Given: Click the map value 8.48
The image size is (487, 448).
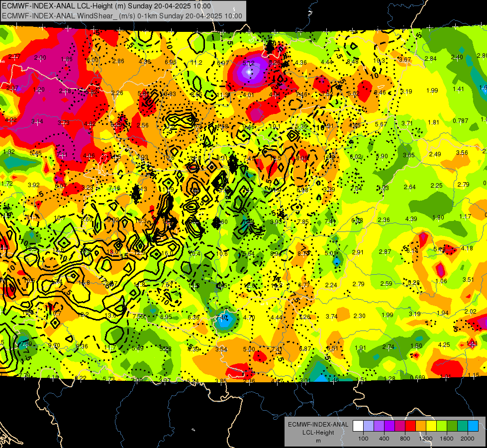Looking at the screenshot, I should click(353, 62).
